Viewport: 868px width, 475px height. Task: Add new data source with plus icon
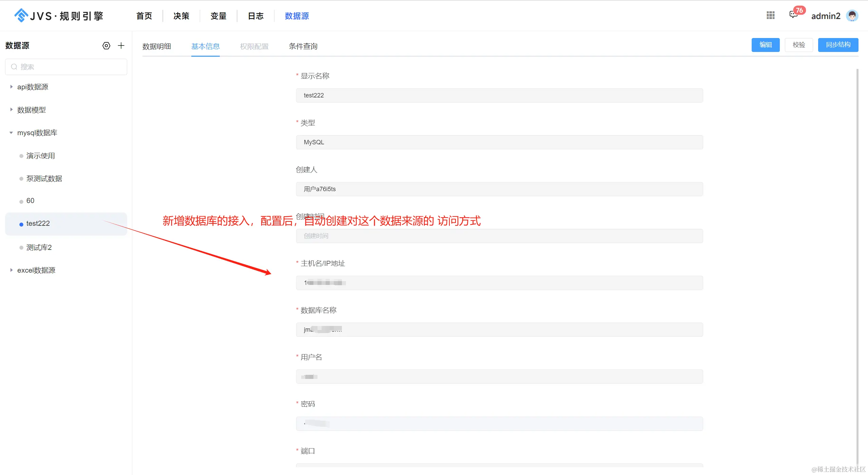coord(121,45)
